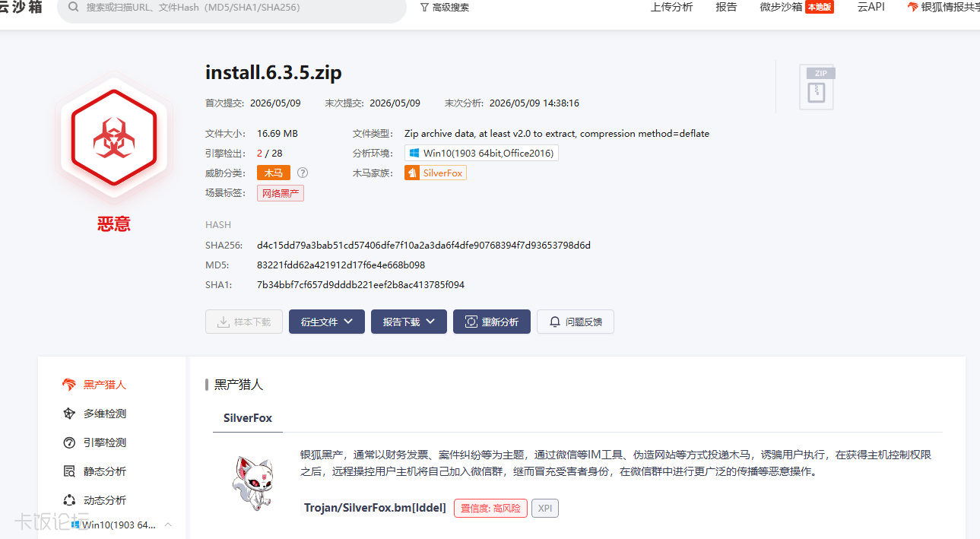Open the 微步沙箱 menu item
The width and height of the screenshot is (980, 539).
click(797, 7)
